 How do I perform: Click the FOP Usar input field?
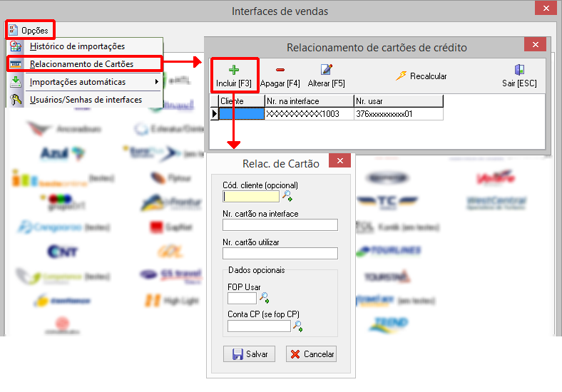tap(242, 298)
